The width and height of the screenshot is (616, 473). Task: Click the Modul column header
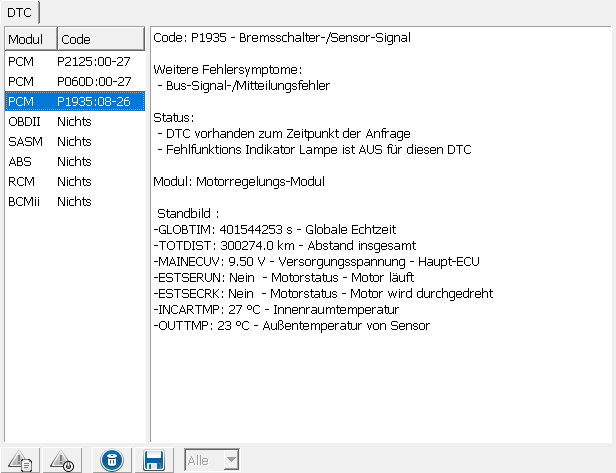pyautogui.click(x=28, y=39)
